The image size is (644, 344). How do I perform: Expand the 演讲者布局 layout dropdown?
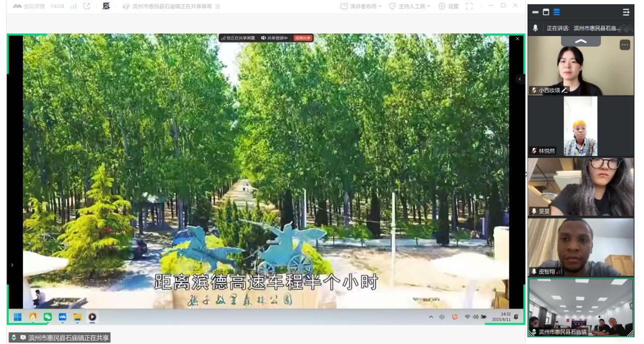pos(361,6)
